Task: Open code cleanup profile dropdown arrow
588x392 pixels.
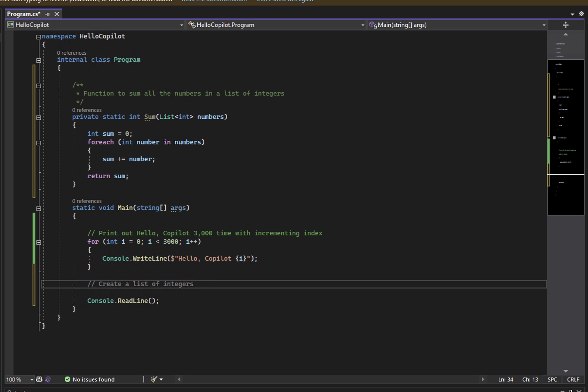Action: pyautogui.click(x=161, y=380)
